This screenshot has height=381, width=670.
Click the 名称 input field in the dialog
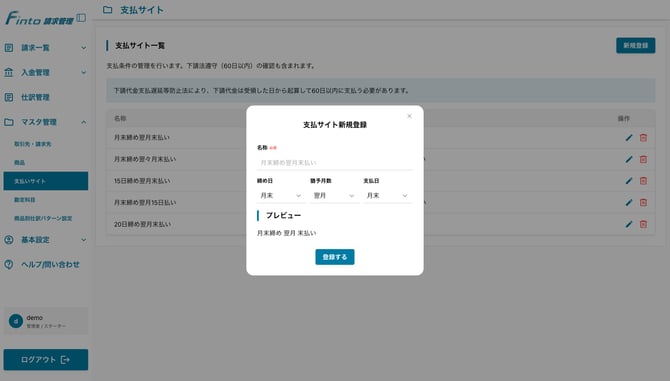(x=335, y=163)
